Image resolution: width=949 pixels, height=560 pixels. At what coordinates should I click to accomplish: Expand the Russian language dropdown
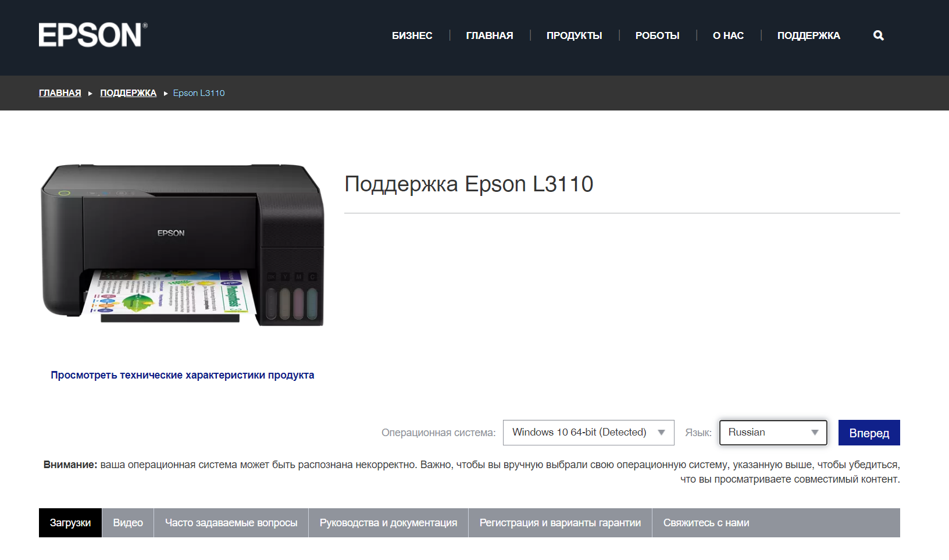[773, 433]
